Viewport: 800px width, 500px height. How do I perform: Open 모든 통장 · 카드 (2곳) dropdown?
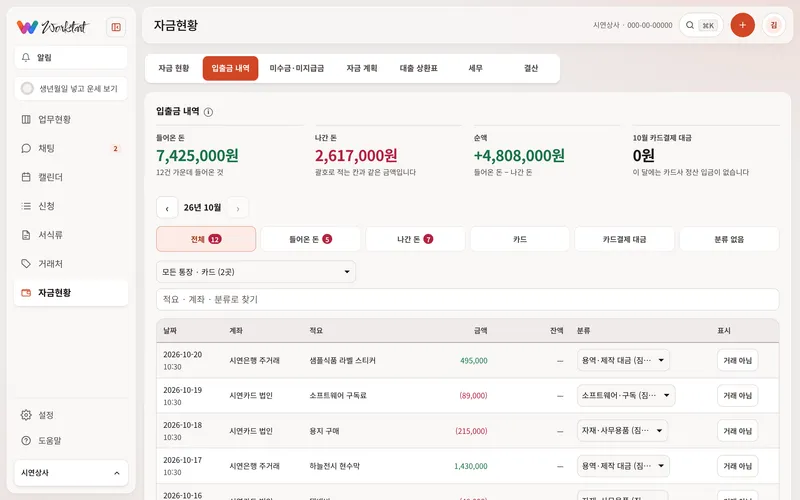tap(256, 272)
